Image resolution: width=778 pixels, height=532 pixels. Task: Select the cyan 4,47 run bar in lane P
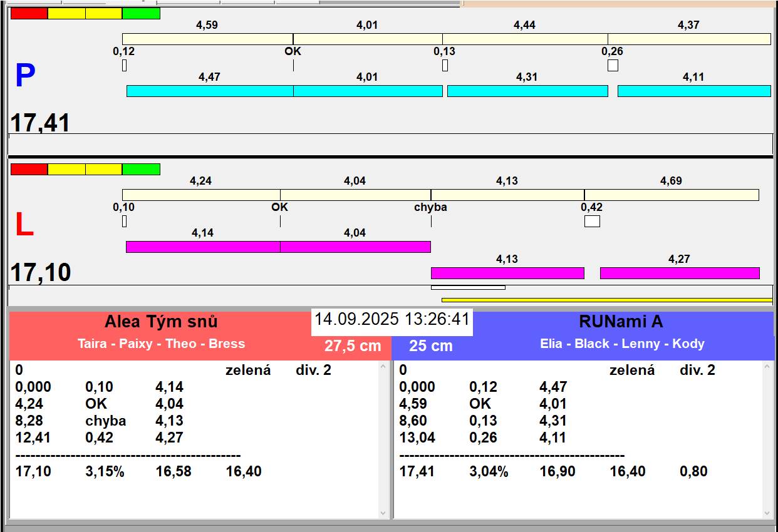[x=210, y=91]
